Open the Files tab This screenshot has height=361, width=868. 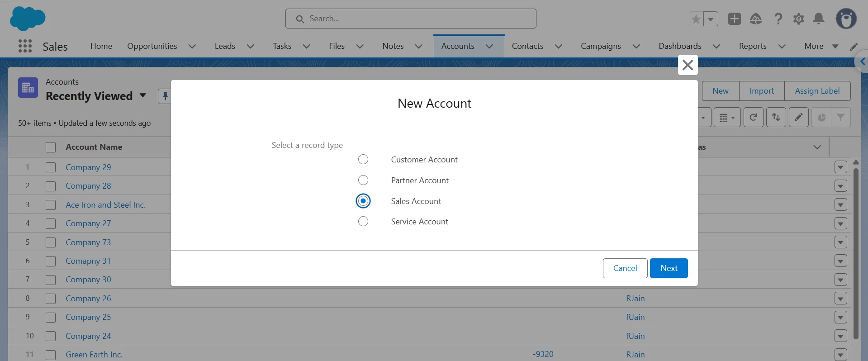pos(337,46)
